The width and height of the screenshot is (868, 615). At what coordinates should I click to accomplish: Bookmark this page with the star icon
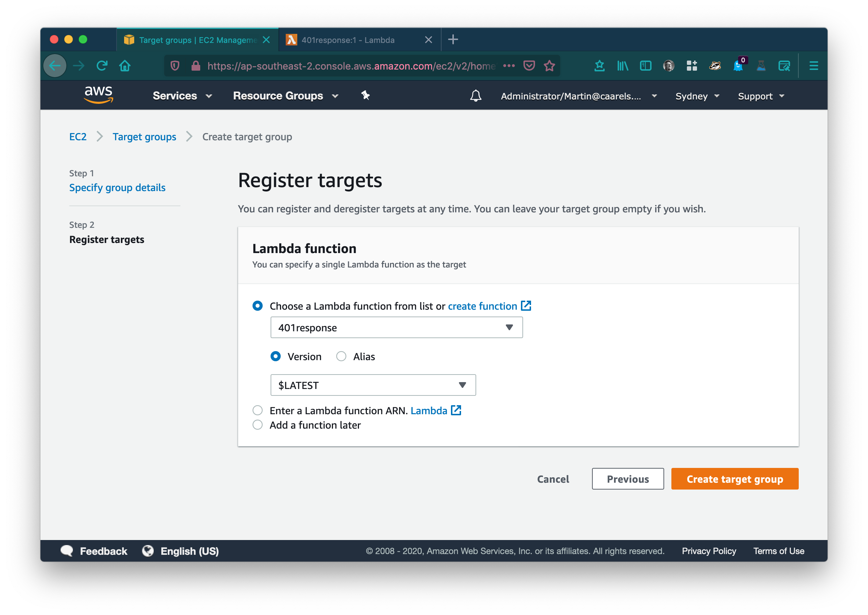[549, 66]
